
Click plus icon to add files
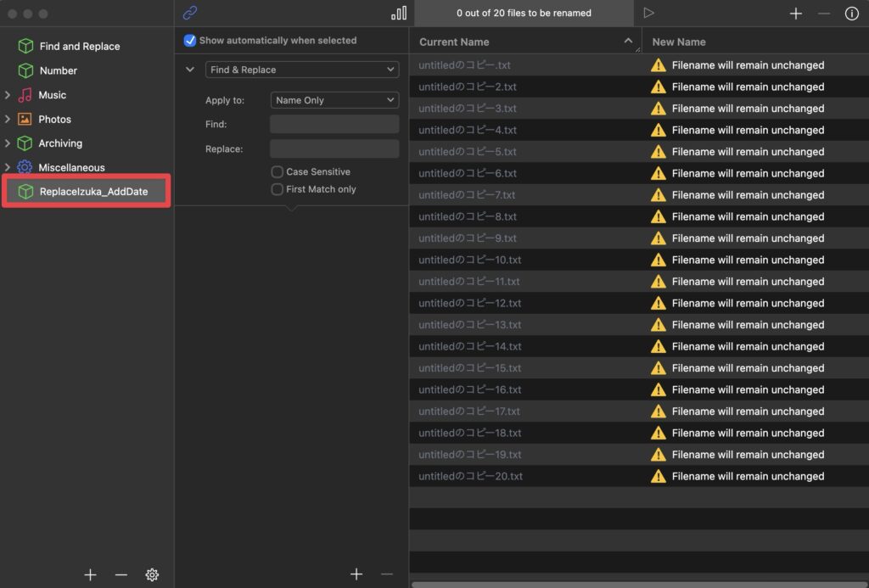pos(795,14)
